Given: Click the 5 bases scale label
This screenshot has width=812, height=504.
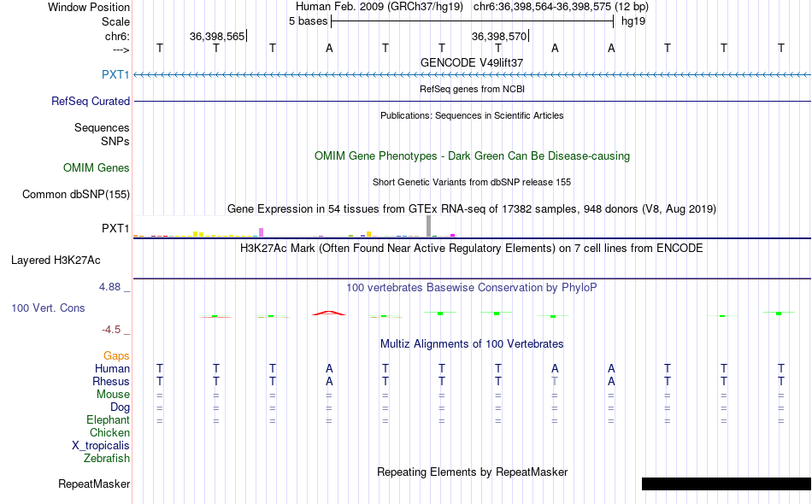Looking at the screenshot, I should point(308,21).
